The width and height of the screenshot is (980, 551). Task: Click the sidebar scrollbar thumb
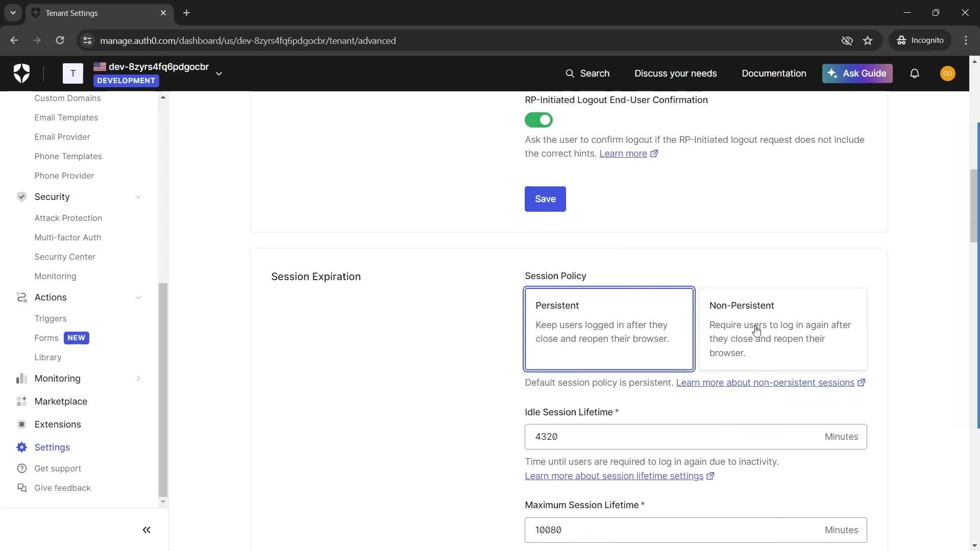[x=163, y=390]
